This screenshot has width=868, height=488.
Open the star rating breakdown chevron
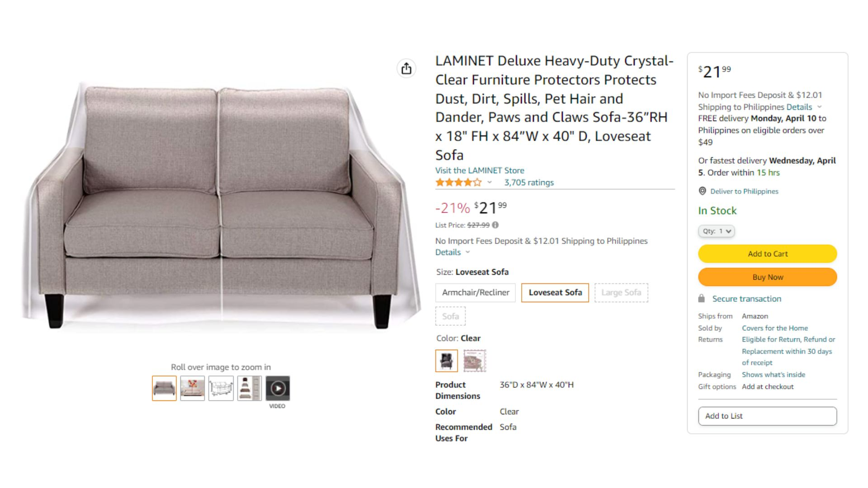click(489, 183)
